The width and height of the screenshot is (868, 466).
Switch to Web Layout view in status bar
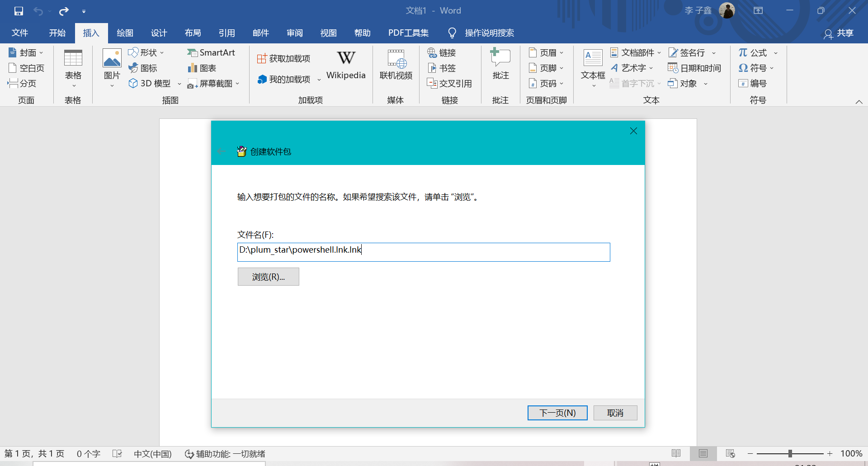730,453
